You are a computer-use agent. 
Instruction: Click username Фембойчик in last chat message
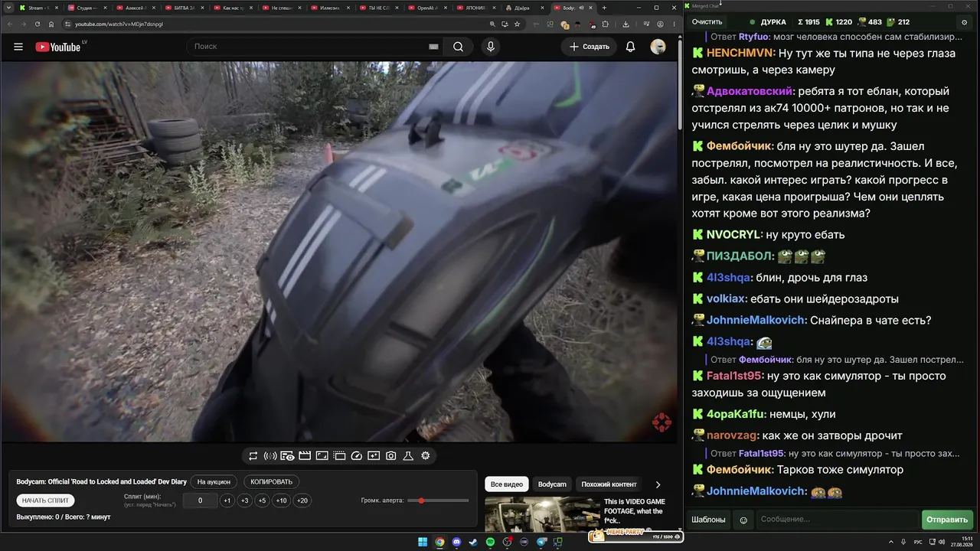pyautogui.click(x=739, y=470)
